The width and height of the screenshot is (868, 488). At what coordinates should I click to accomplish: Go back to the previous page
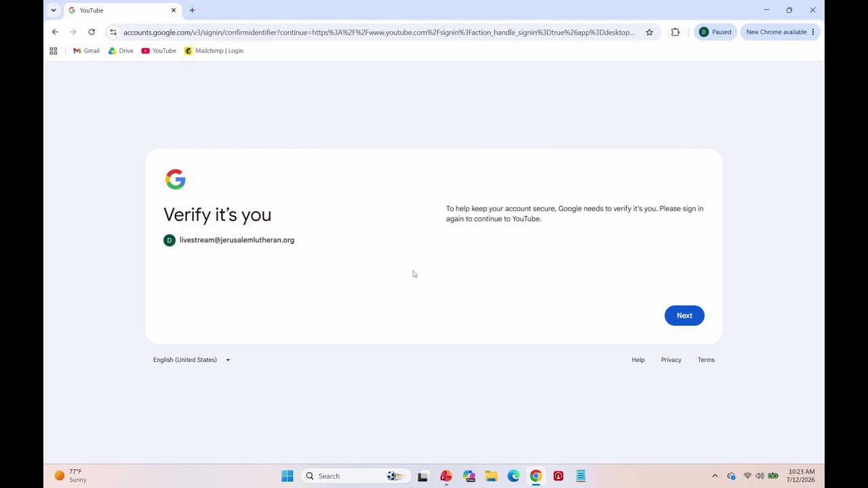[55, 32]
